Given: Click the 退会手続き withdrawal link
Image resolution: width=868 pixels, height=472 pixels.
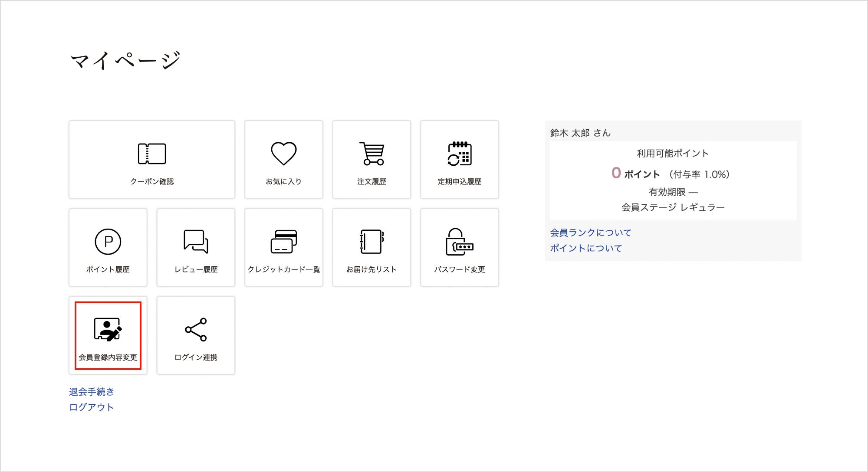Looking at the screenshot, I should (92, 392).
